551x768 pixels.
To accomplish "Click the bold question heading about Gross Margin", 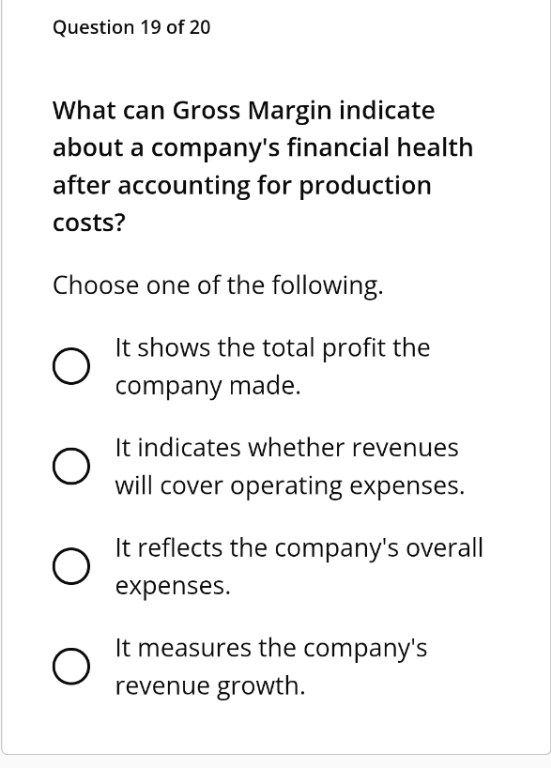I will point(263,166).
